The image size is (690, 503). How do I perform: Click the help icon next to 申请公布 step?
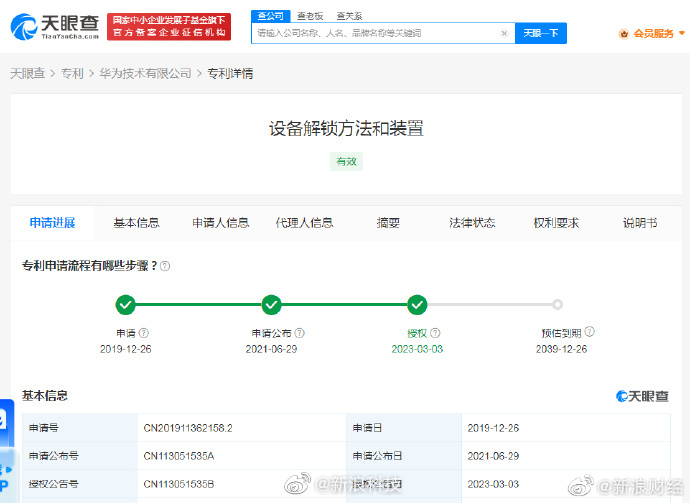click(300, 333)
